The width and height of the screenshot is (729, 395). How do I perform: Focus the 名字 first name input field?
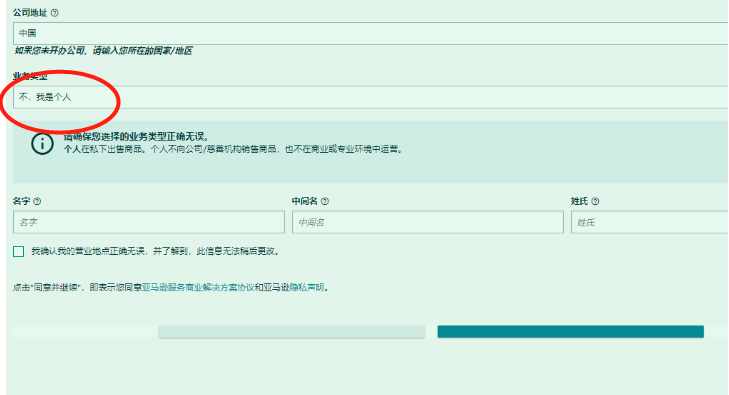pos(149,222)
